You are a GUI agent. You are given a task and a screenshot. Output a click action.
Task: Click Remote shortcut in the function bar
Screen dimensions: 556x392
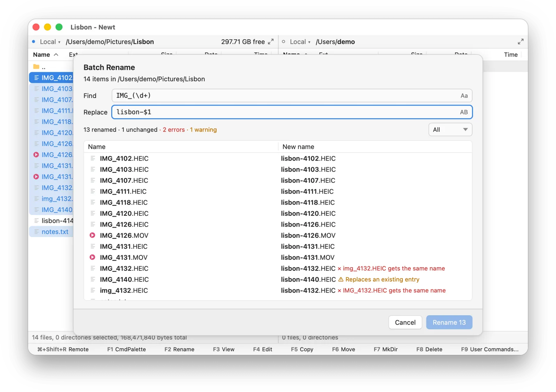[x=63, y=349]
